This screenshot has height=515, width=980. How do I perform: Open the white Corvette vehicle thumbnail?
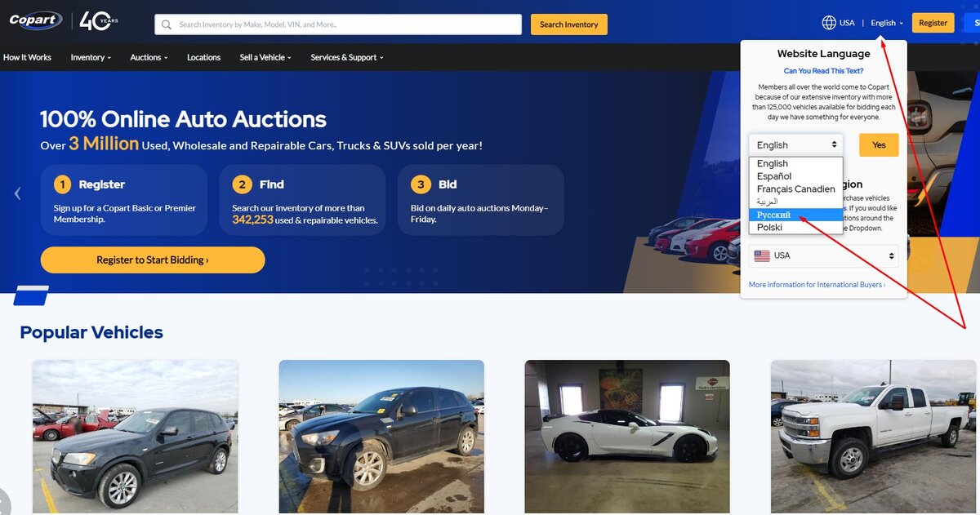627,437
